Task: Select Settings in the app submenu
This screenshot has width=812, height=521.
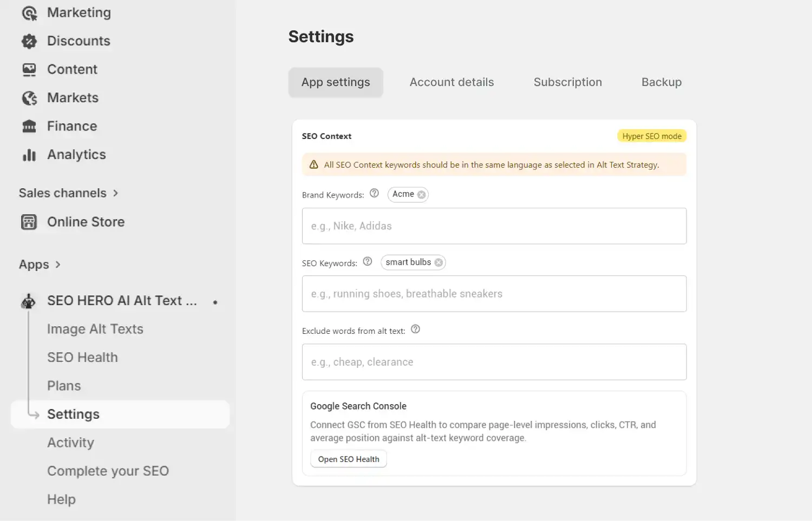Action: (120, 414)
